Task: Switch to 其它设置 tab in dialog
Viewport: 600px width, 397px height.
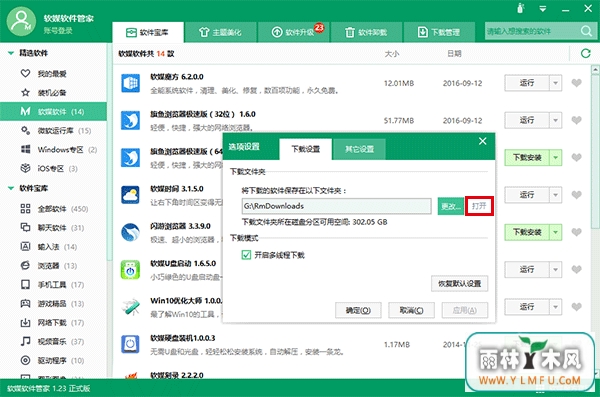Action: pos(359,149)
